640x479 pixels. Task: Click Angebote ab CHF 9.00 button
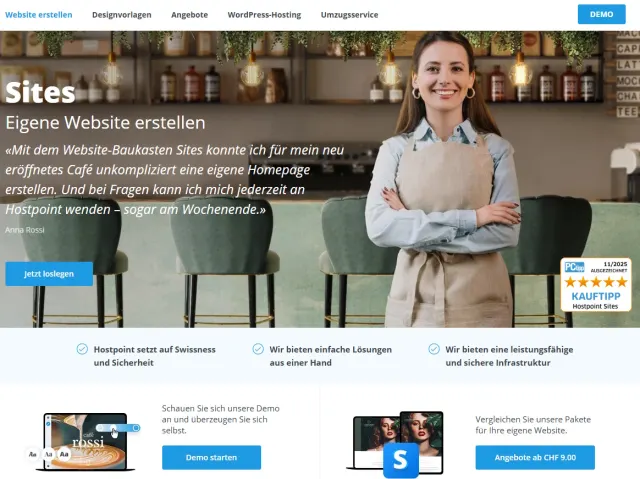535,457
